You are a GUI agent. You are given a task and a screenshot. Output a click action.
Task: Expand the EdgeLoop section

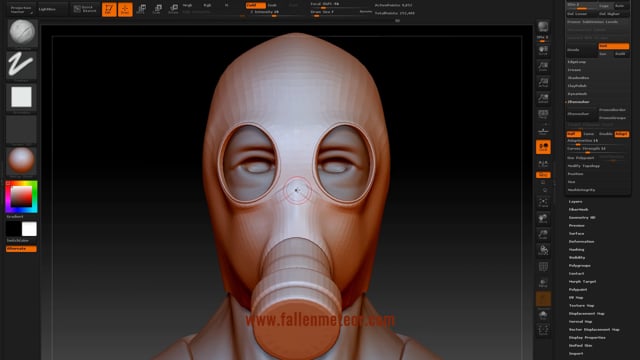(577, 62)
